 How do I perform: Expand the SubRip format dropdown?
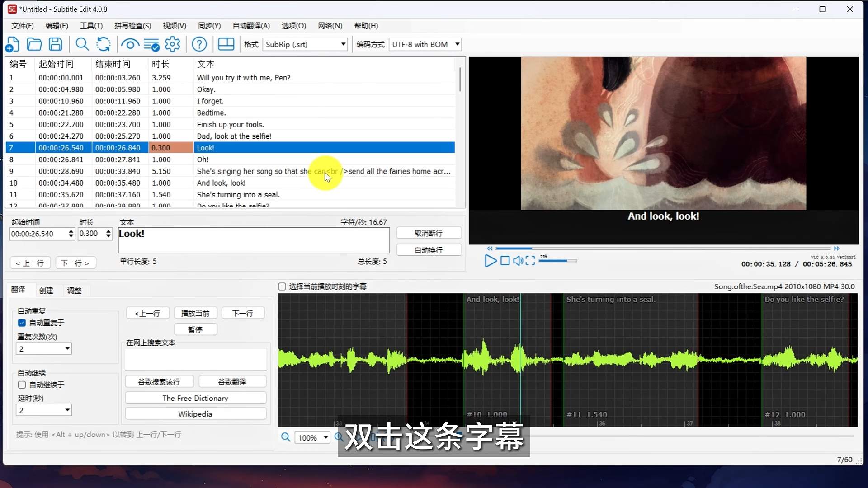(343, 44)
